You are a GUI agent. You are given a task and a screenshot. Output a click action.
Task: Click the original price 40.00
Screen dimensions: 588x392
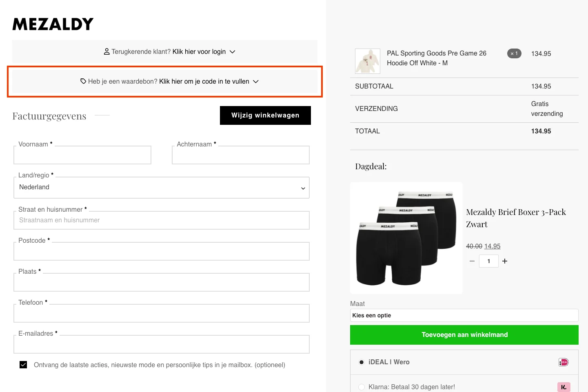coord(474,246)
